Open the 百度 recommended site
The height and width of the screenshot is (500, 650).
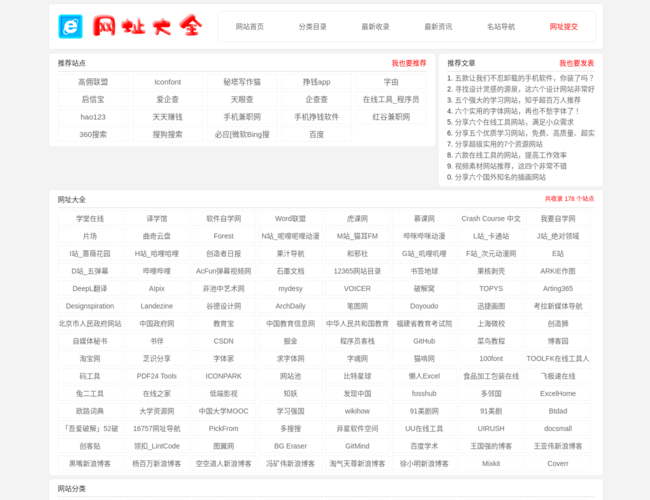coord(317,134)
